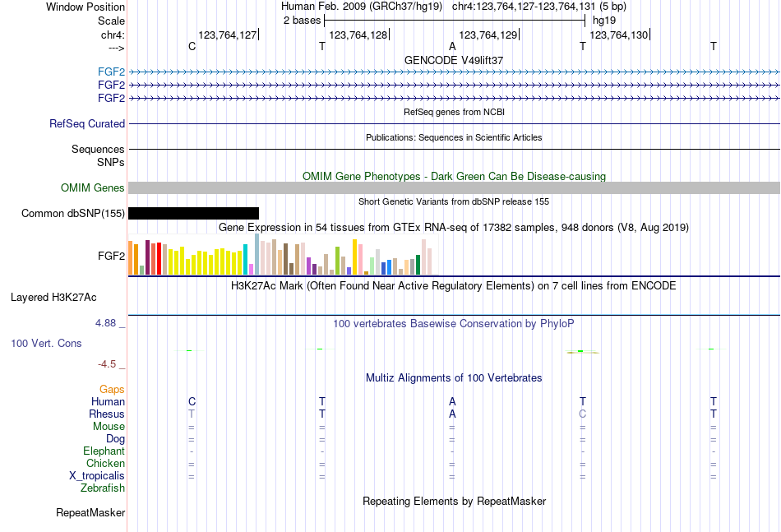The height and width of the screenshot is (532, 781).
Task: Click the 123,764,128 coordinate label
Action: [358, 35]
